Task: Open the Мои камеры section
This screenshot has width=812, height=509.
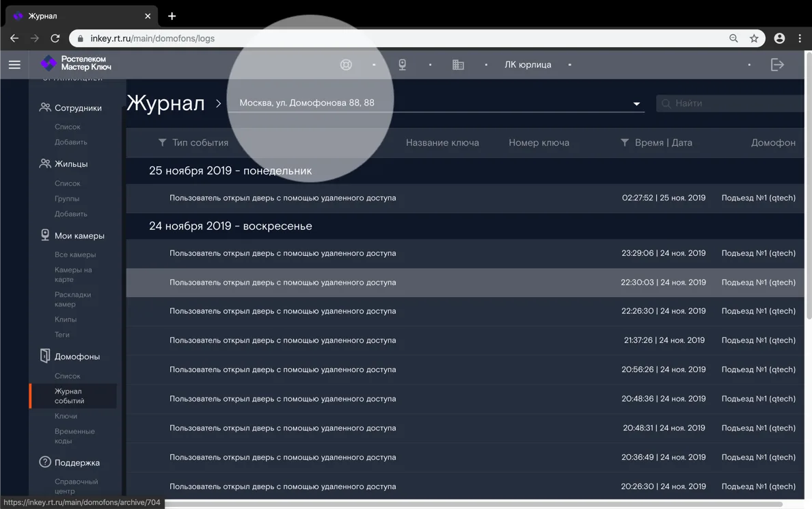Action: pyautogui.click(x=79, y=235)
